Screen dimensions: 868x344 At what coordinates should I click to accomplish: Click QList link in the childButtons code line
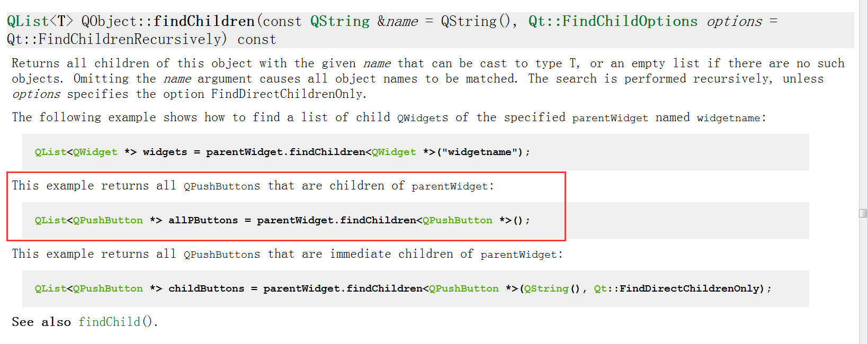50,288
